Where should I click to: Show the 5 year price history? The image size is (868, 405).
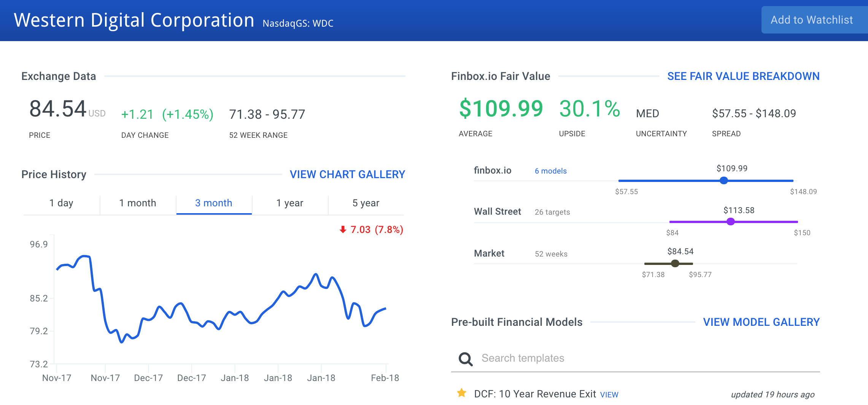pos(366,203)
